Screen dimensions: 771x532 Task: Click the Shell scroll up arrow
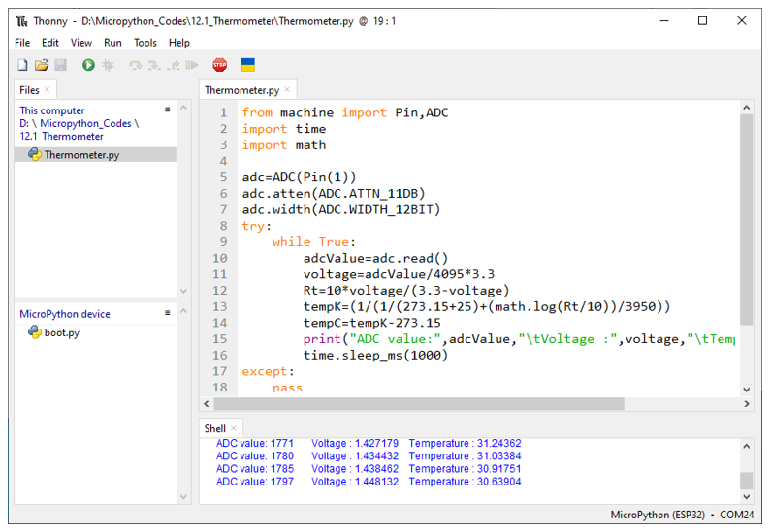tap(747, 446)
